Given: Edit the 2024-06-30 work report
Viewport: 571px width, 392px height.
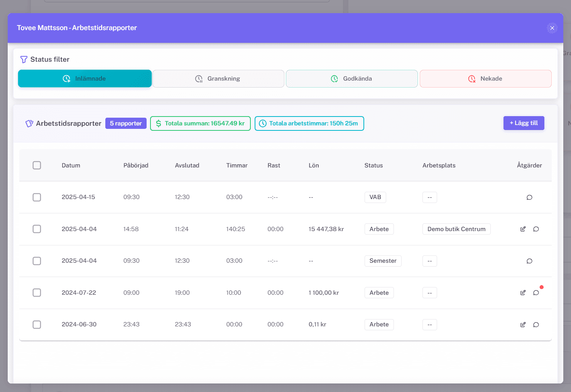Looking at the screenshot, I should [x=523, y=324].
